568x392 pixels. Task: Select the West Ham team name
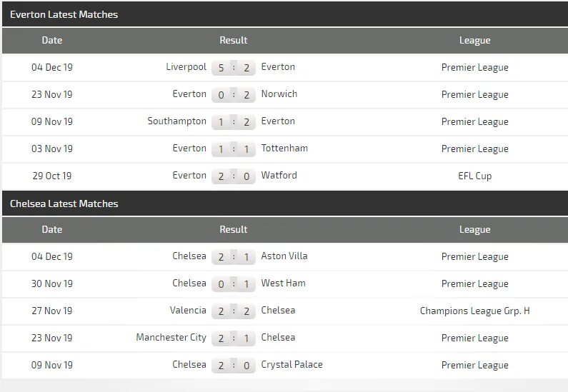click(x=283, y=283)
